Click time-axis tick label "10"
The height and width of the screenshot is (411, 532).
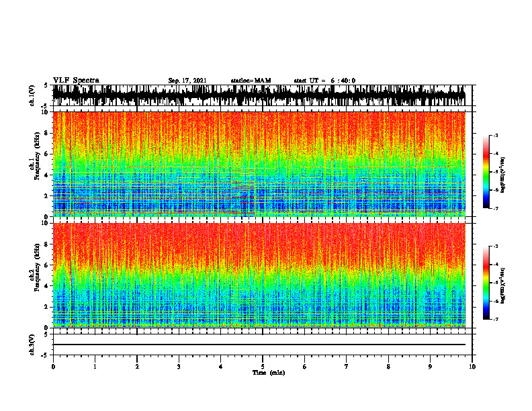tap(472, 367)
